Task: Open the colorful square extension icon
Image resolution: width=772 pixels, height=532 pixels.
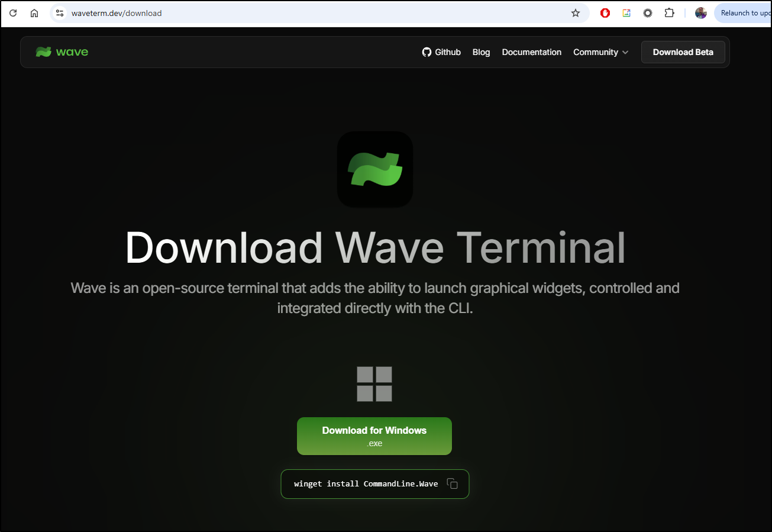Action: click(626, 13)
